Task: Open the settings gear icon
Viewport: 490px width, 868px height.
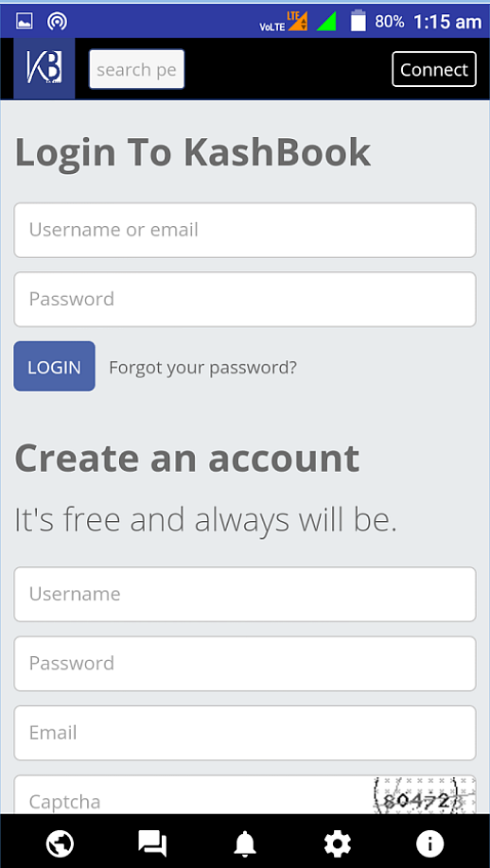Action: pos(337,843)
